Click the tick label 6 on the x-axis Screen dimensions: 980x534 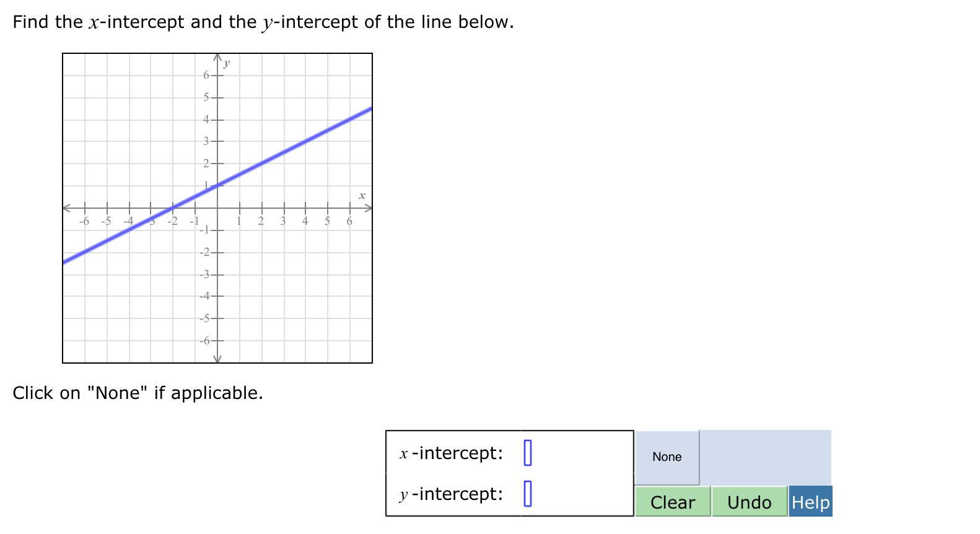349,221
